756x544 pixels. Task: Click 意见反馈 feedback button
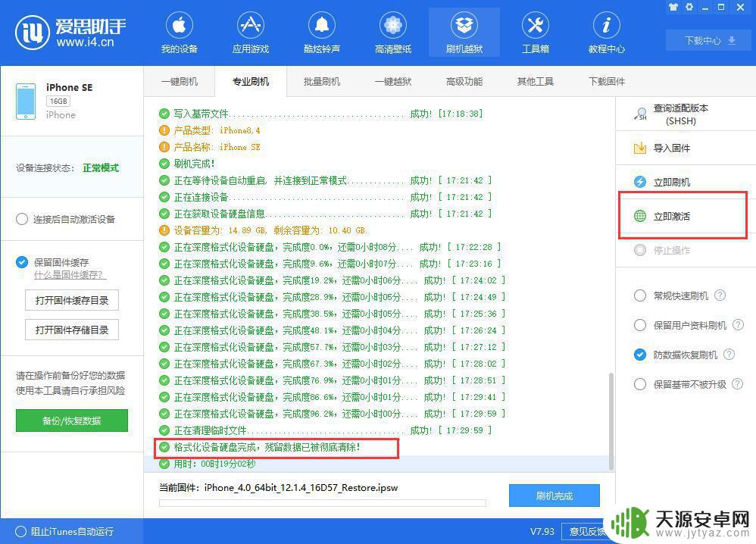click(x=587, y=531)
